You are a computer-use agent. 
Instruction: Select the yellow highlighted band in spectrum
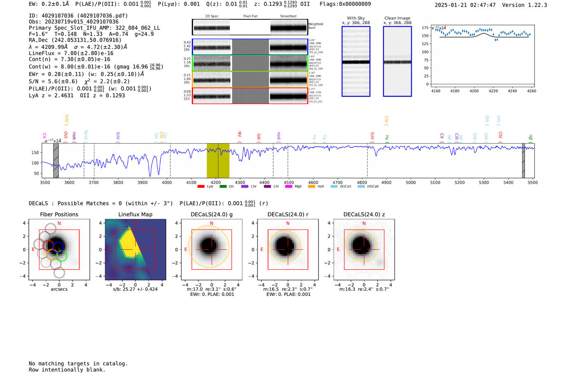click(x=218, y=161)
